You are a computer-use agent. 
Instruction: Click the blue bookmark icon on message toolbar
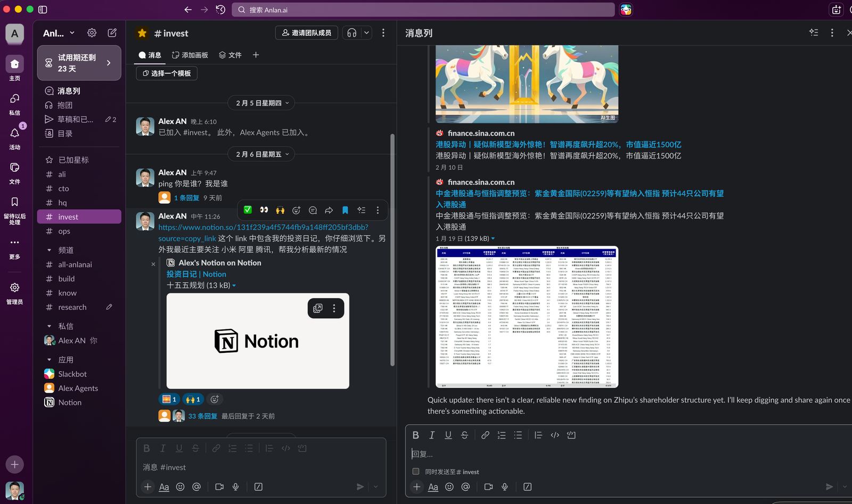coord(345,210)
